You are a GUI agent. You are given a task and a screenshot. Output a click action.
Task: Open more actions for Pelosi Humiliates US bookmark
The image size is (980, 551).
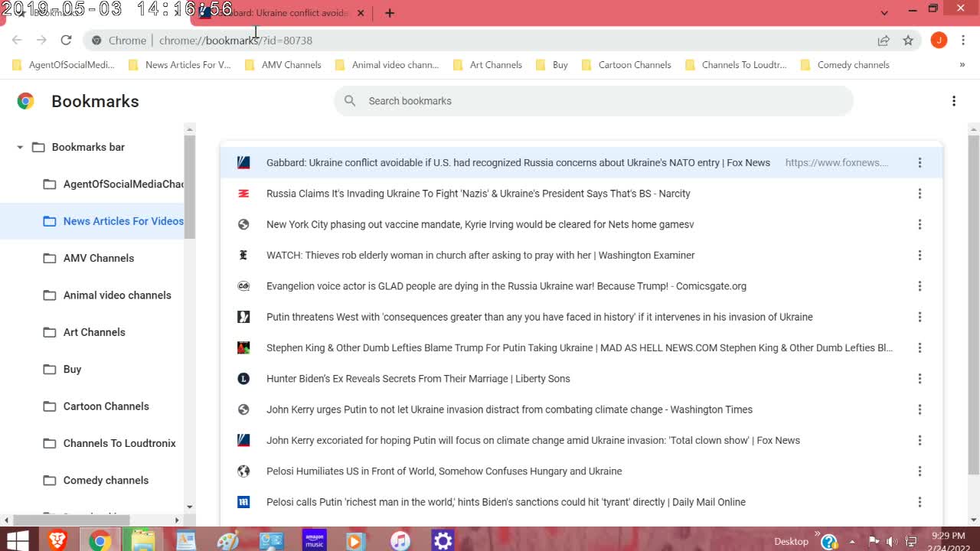[920, 471]
